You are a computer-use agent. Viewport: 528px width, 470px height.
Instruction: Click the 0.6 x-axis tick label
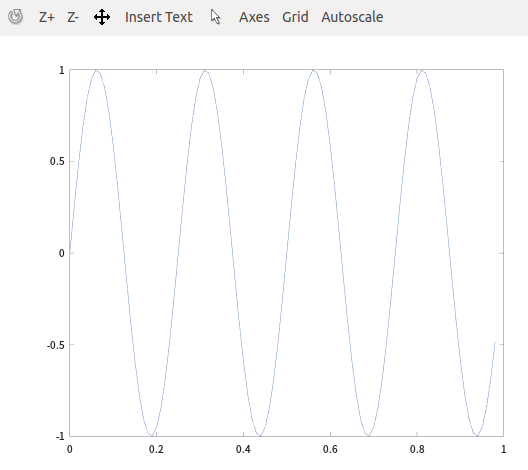330,449
